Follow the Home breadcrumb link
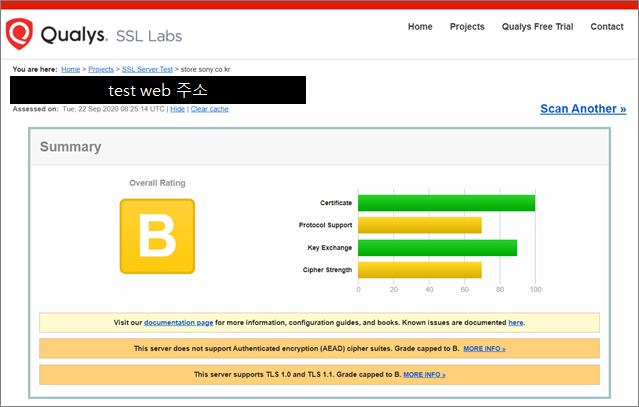Image resolution: width=639 pixels, height=407 pixels. [71, 69]
